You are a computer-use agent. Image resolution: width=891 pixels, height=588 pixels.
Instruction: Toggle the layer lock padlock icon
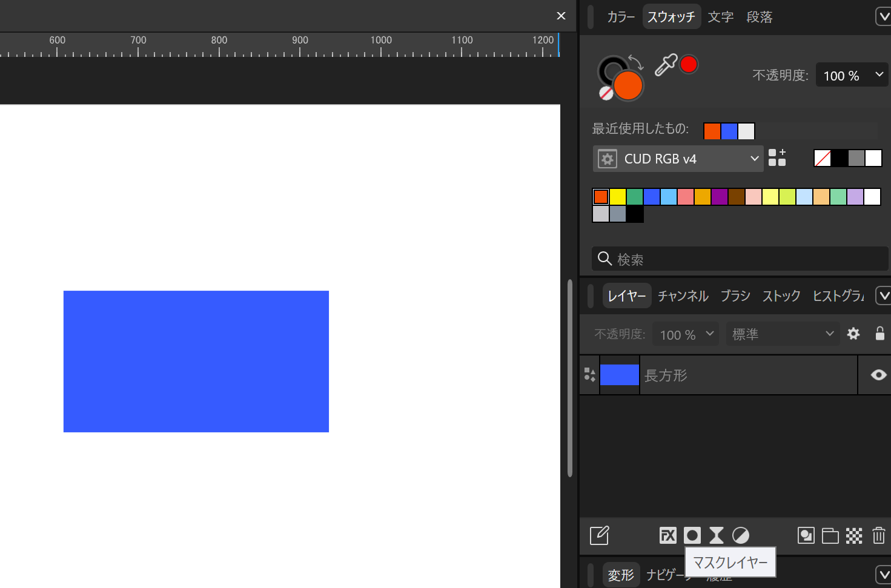(880, 334)
